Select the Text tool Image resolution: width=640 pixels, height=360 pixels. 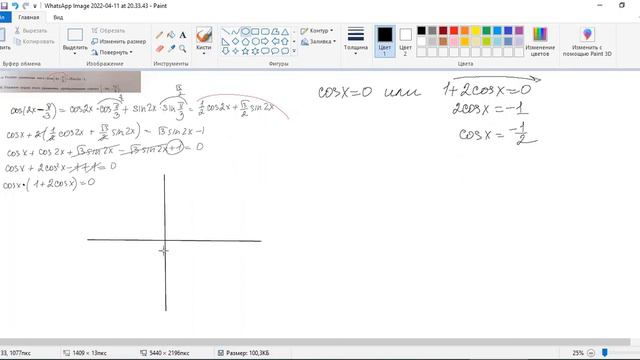pos(182,35)
